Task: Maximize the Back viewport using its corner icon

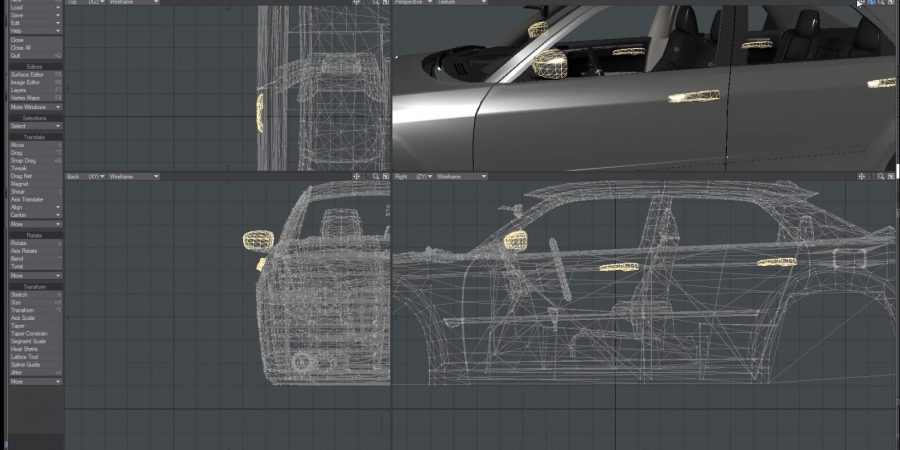Action: tap(386, 176)
